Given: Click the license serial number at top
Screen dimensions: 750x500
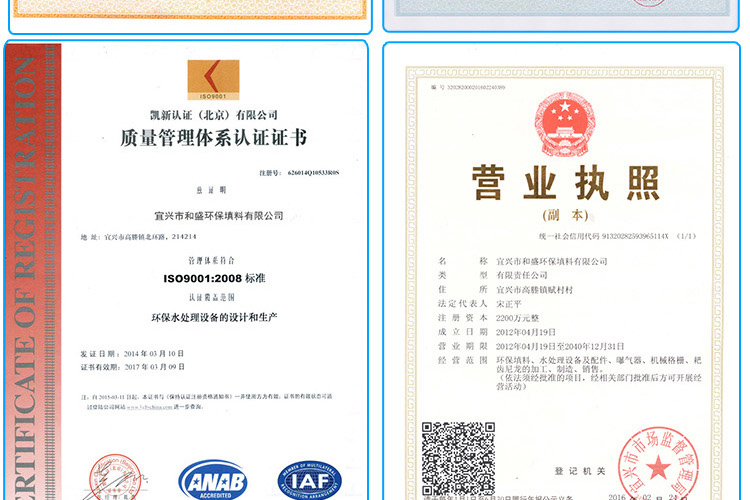Looking at the screenshot, I should [x=468, y=88].
